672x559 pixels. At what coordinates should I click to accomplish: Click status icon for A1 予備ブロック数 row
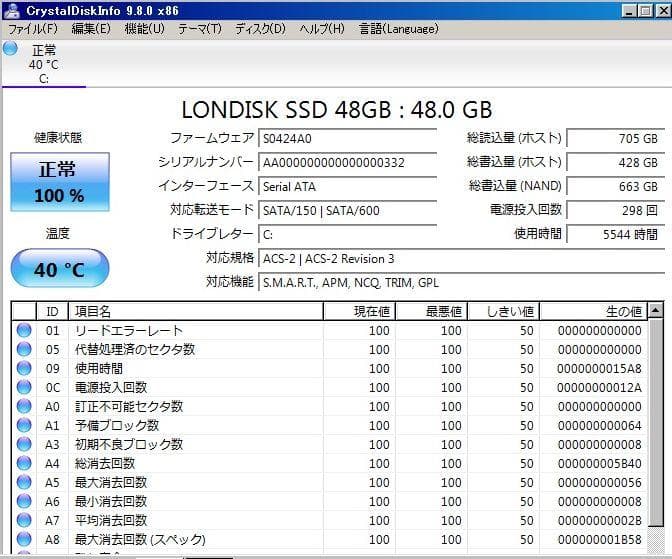coord(24,425)
